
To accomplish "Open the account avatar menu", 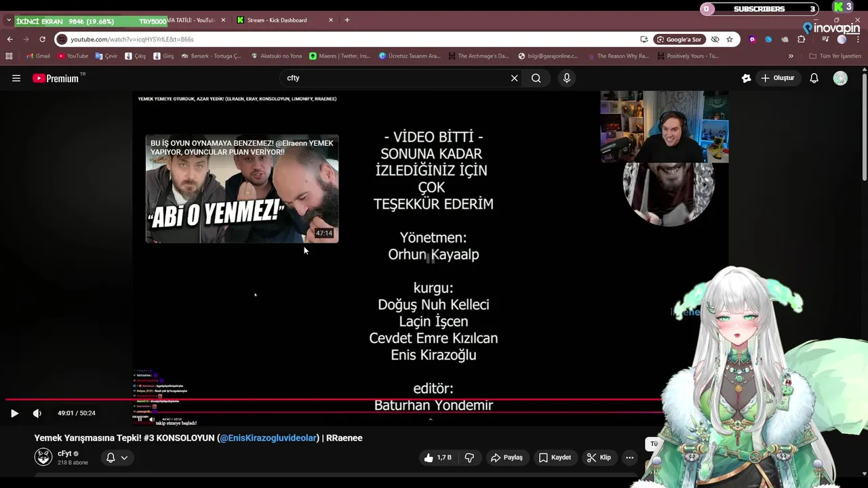I will [x=840, y=78].
